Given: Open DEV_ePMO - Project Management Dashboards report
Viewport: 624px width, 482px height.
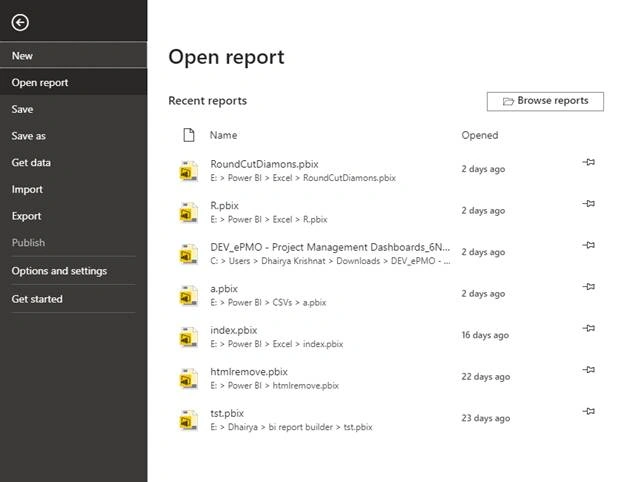Looking at the screenshot, I should point(330,247).
